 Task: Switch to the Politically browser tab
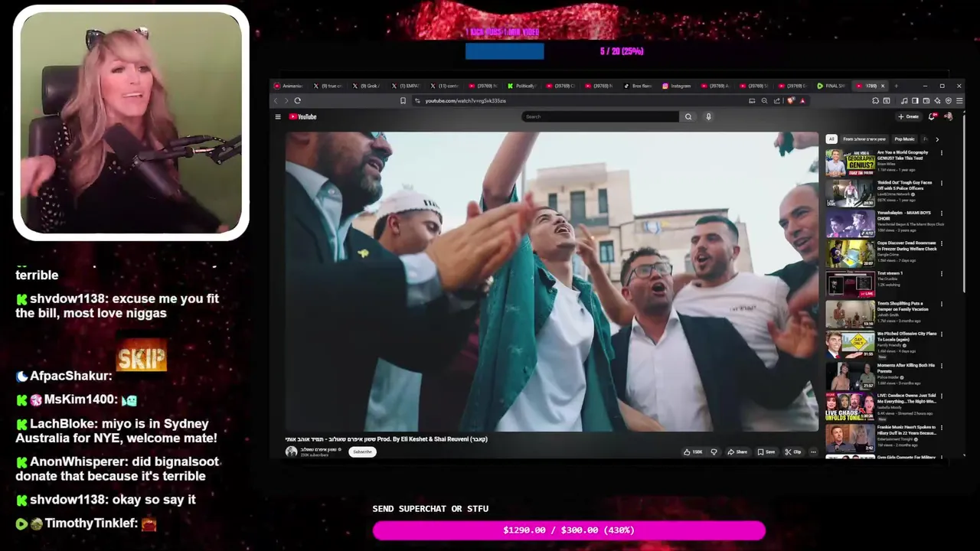[x=522, y=86]
